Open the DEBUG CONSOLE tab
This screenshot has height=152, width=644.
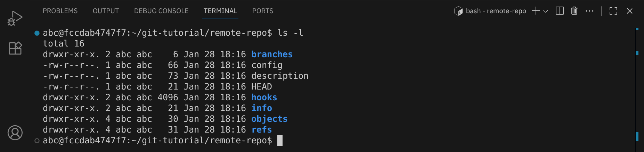[x=161, y=11]
